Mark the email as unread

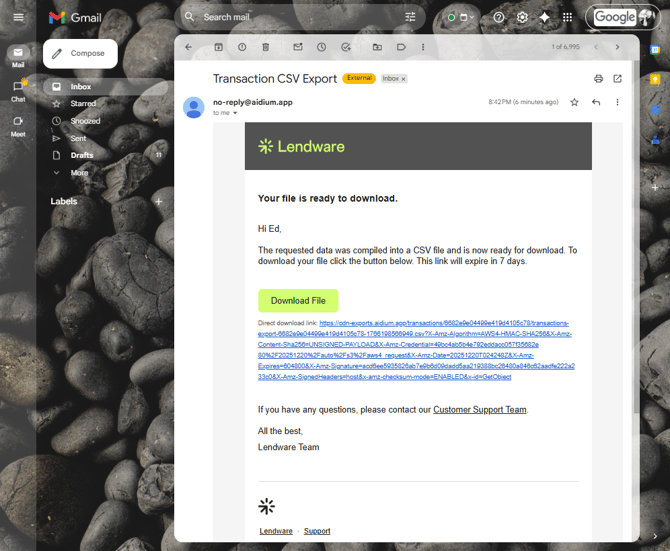(298, 47)
